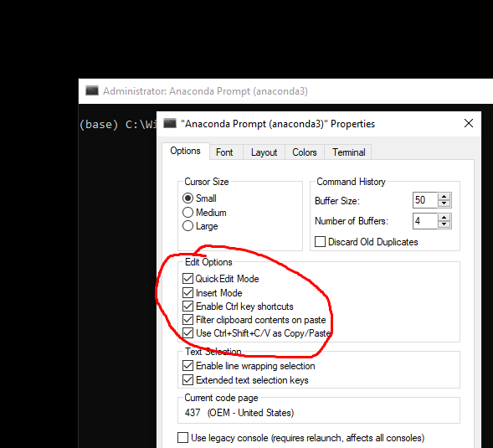The height and width of the screenshot is (448, 493).
Task: Click the Anaconda Prompt window title icon
Action: point(92,90)
